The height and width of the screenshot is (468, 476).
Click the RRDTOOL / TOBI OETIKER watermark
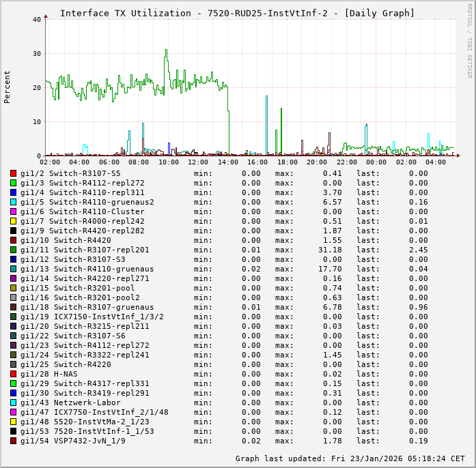(x=470, y=40)
